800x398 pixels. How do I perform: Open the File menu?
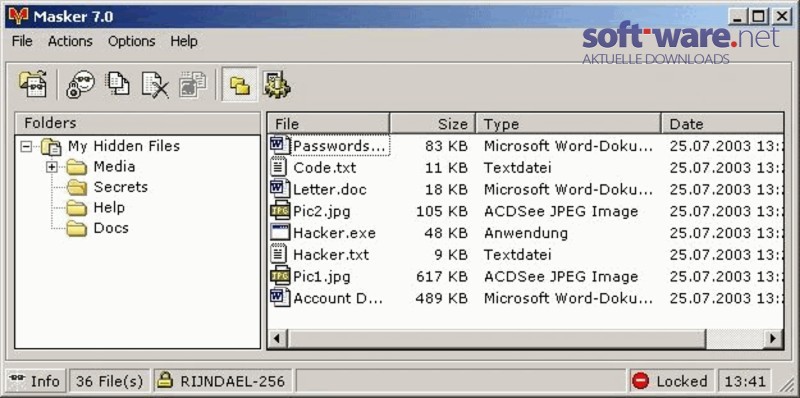[x=22, y=41]
